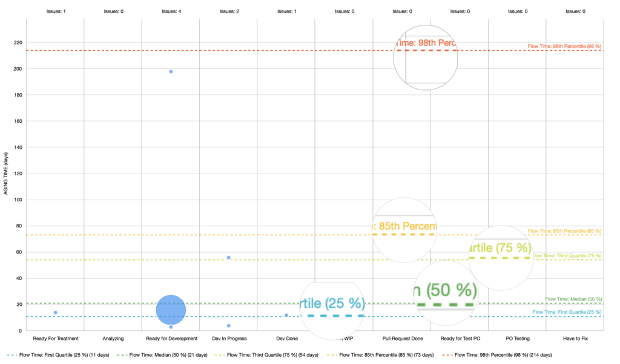Select the data point in Dev Done column
This screenshot has width=620, height=364.
[x=286, y=315]
